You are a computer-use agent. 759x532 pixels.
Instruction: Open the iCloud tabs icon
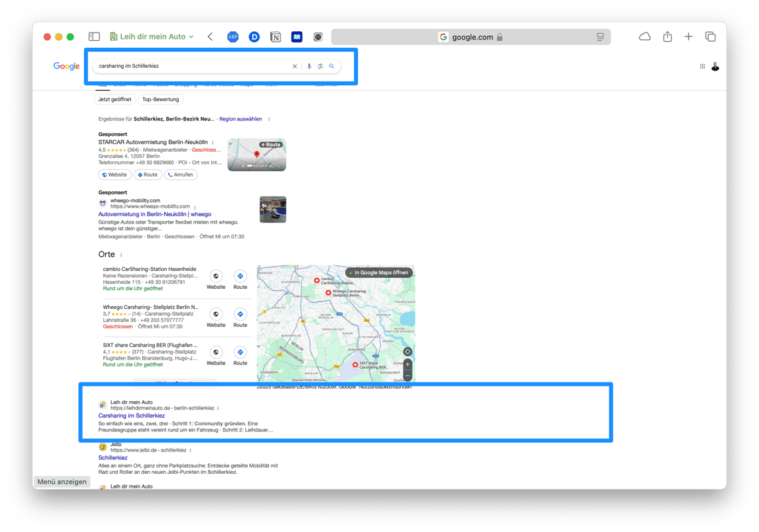pyautogui.click(x=645, y=37)
